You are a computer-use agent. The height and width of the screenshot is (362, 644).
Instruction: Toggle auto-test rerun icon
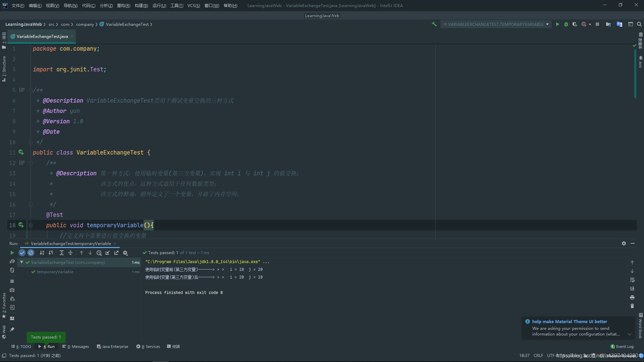[x=12, y=270]
